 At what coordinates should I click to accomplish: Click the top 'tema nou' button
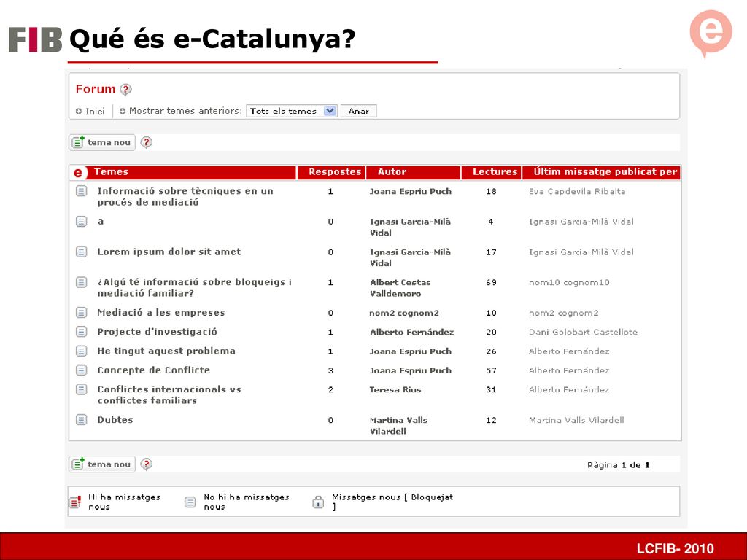point(102,142)
